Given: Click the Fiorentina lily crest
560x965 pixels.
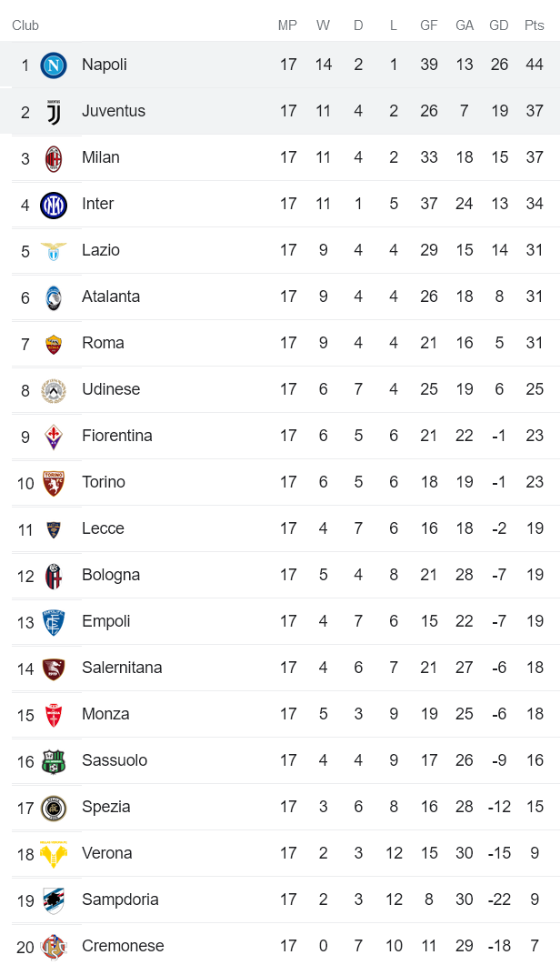Looking at the screenshot, I should 54,437.
